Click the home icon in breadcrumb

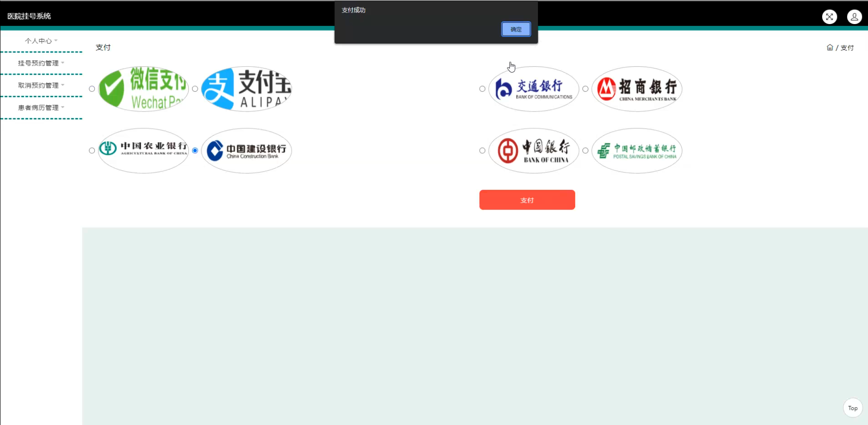[x=830, y=47]
